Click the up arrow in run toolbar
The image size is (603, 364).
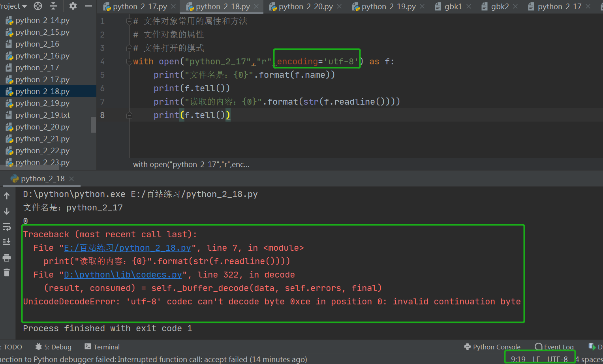[7, 196]
